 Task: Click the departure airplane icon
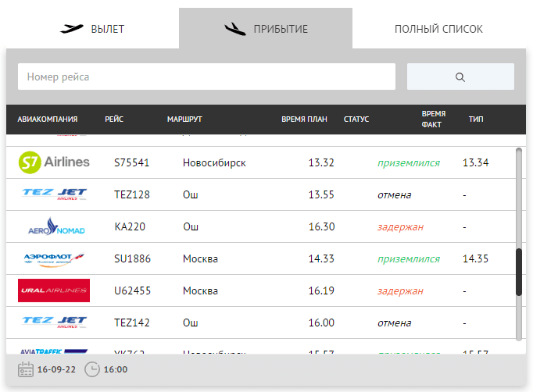coord(72,29)
